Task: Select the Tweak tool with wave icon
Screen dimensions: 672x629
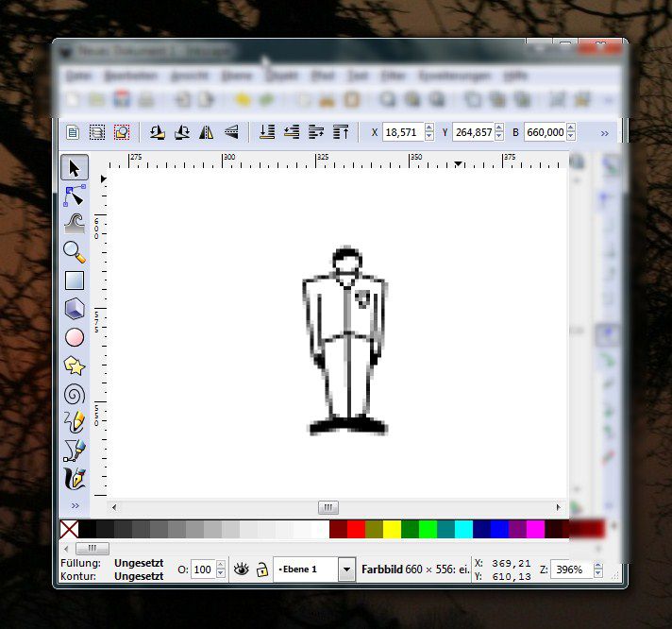Action: (75, 224)
